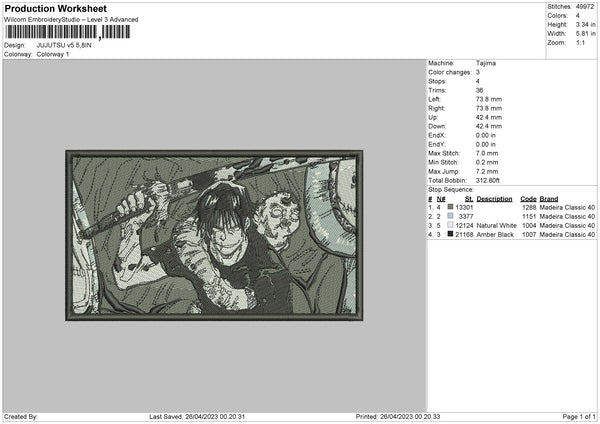The image size is (600, 424).
Task: Click Right value '73.8 mm'
Action: [x=489, y=108]
